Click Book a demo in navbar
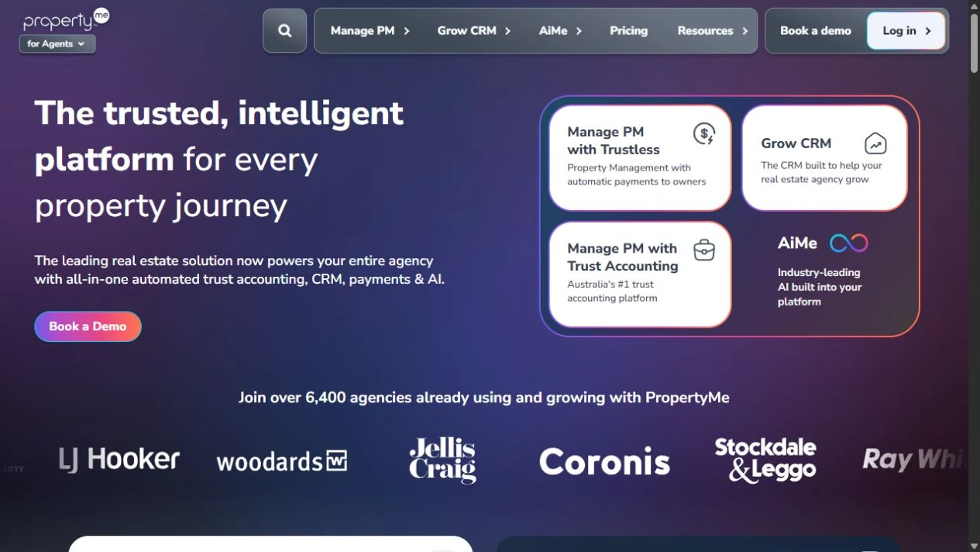 [816, 31]
